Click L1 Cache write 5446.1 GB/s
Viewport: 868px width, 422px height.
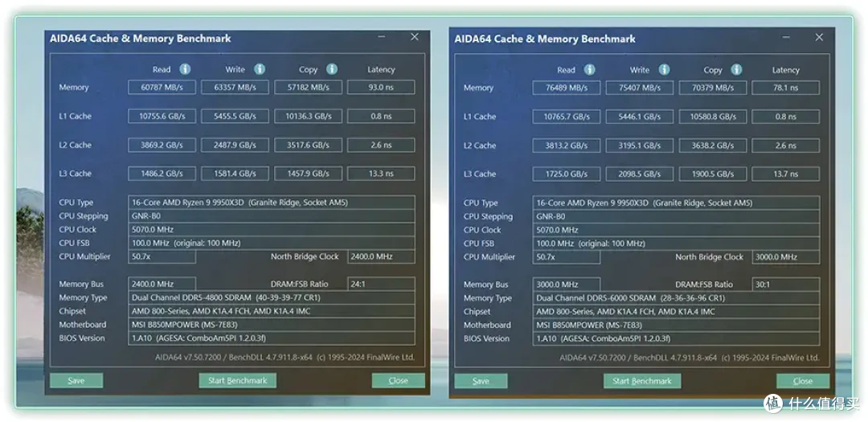[640, 117]
